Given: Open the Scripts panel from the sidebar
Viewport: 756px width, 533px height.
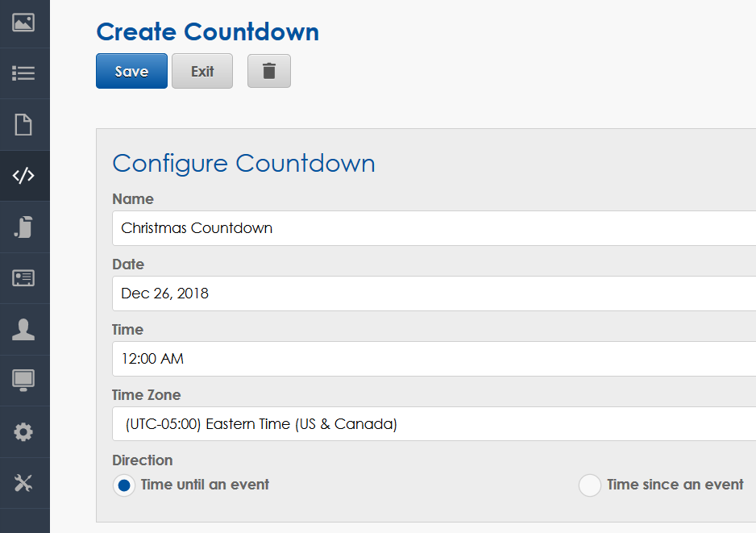Looking at the screenshot, I should [x=24, y=227].
